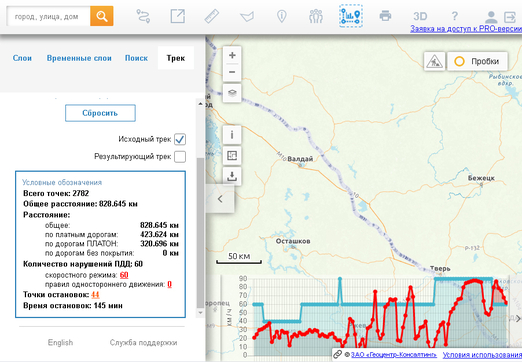
Task: Click the Сбросить button
Action: (100, 113)
